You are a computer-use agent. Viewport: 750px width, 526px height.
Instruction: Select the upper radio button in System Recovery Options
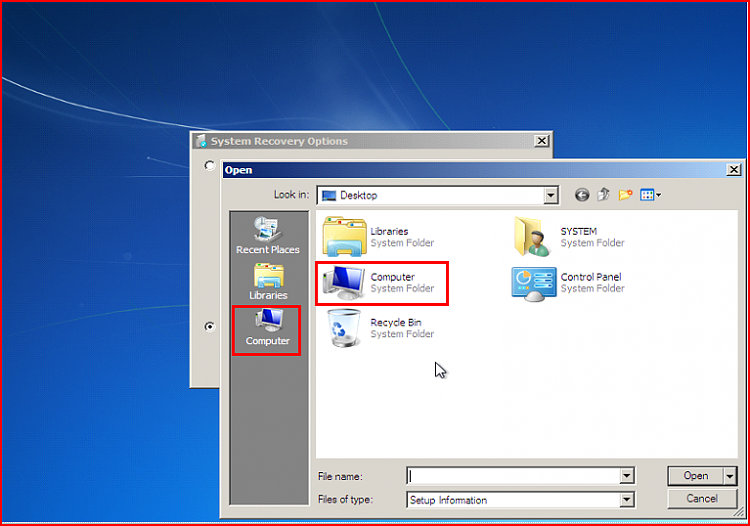210,165
